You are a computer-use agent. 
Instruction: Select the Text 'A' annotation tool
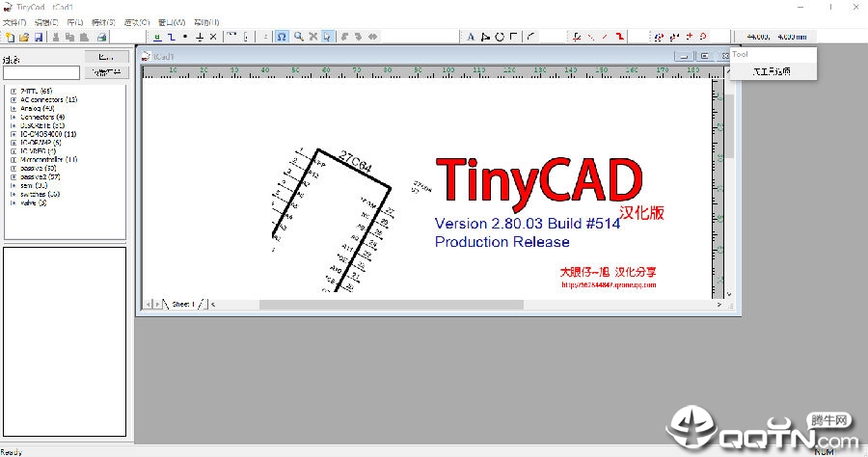[x=471, y=37]
